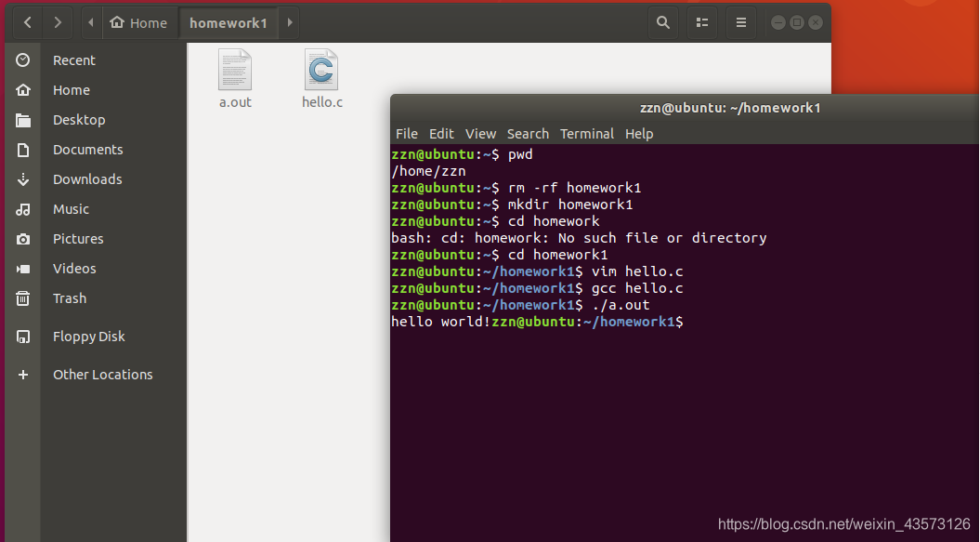The width and height of the screenshot is (980, 542).
Task: Click the Trash bin icon
Action: (23, 298)
